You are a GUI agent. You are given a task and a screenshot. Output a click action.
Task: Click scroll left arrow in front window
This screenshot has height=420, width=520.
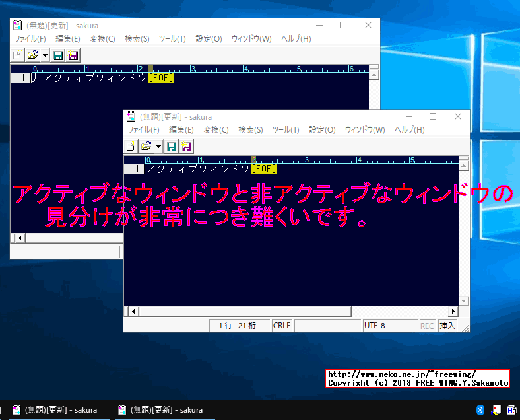coord(134,311)
